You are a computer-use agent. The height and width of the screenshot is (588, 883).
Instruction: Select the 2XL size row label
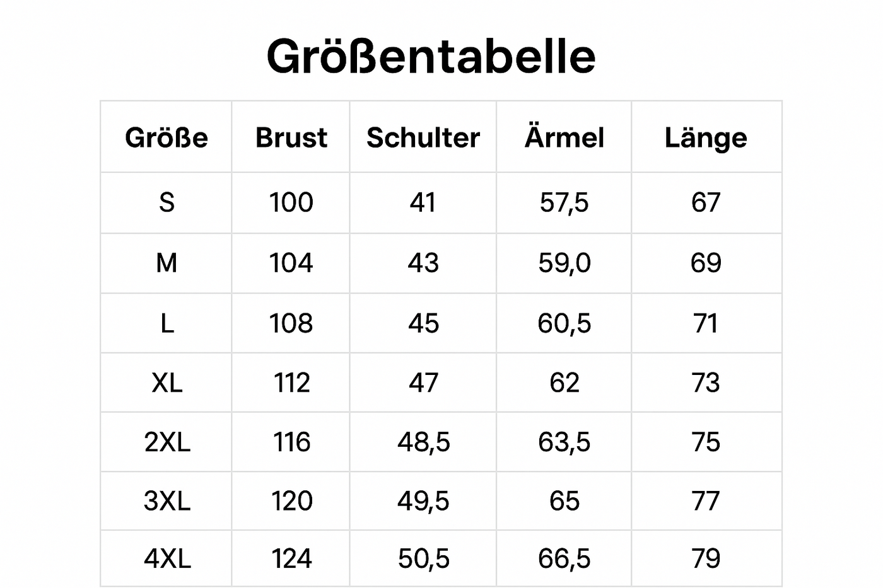coord(167,442)
